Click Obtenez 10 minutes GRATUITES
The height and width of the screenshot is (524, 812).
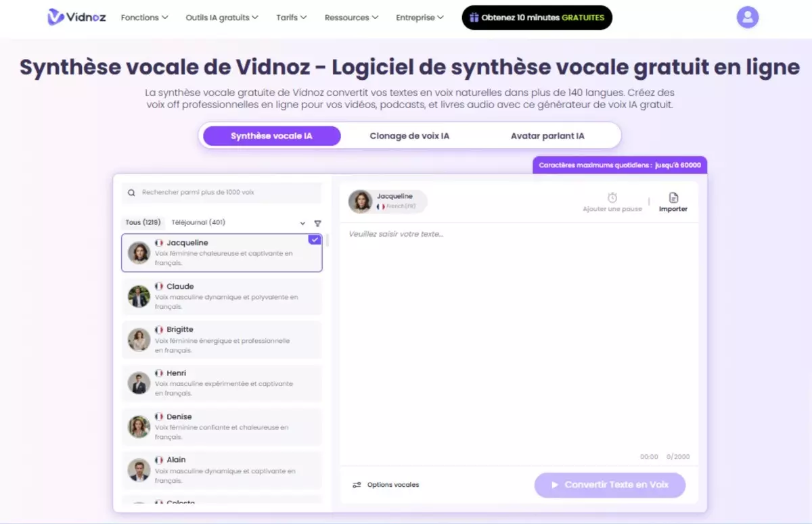537,18
